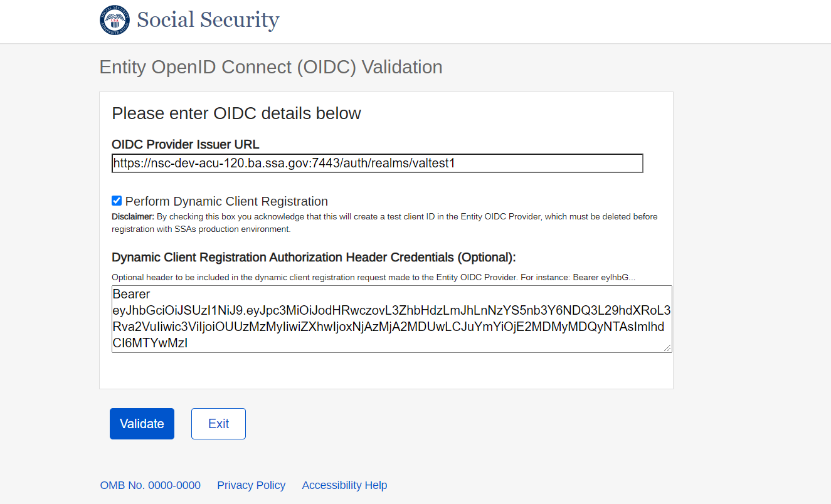
Task: Click the bold "Disclaimer:" word
Action: pos(132,217)
